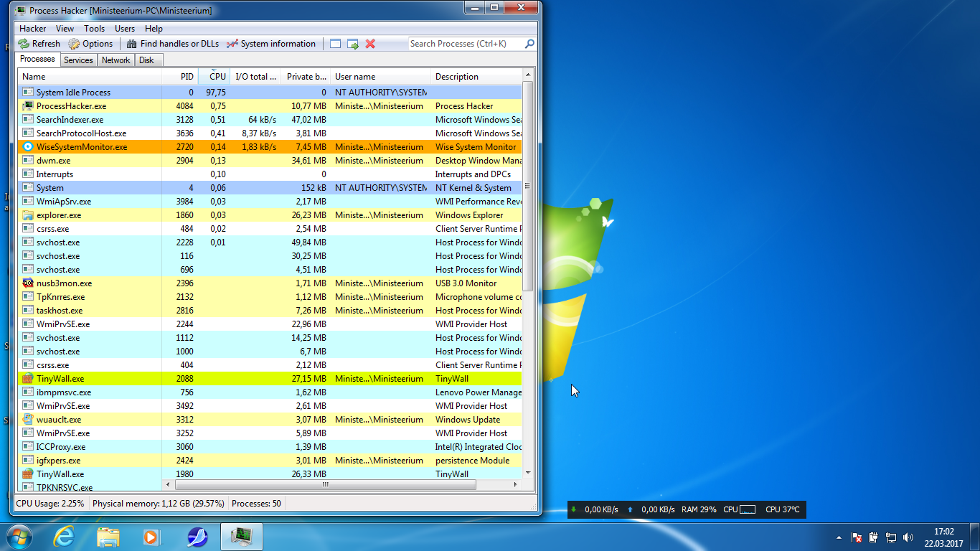
Task: Click the Refresh toolbar button
Action: (39, 44)
